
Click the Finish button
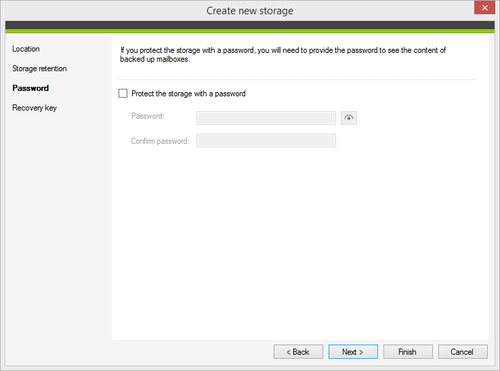(408, 352)
